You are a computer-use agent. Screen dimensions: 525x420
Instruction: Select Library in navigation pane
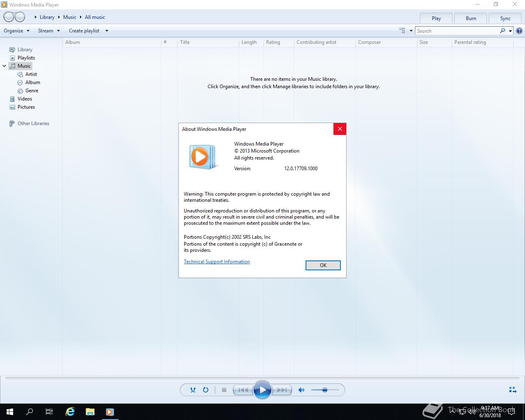pos(25,50)
